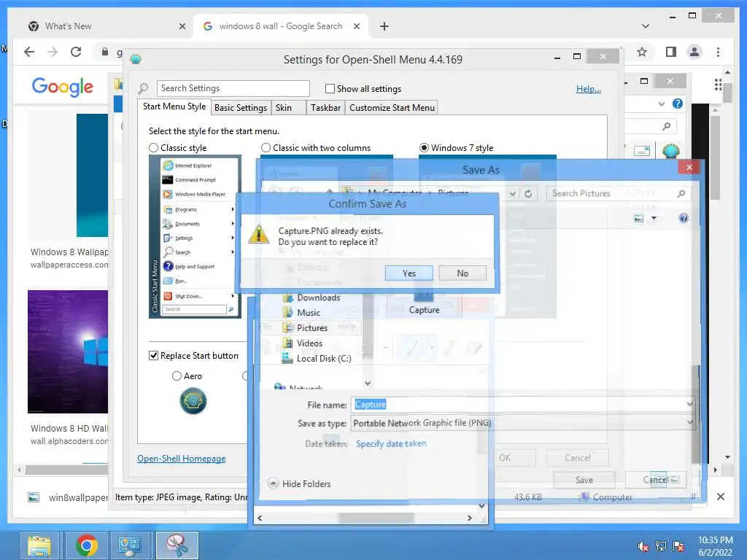Screen dimensions: 747x560
Task: Bookmark this page with the star icon
Action: coord(642,52)
